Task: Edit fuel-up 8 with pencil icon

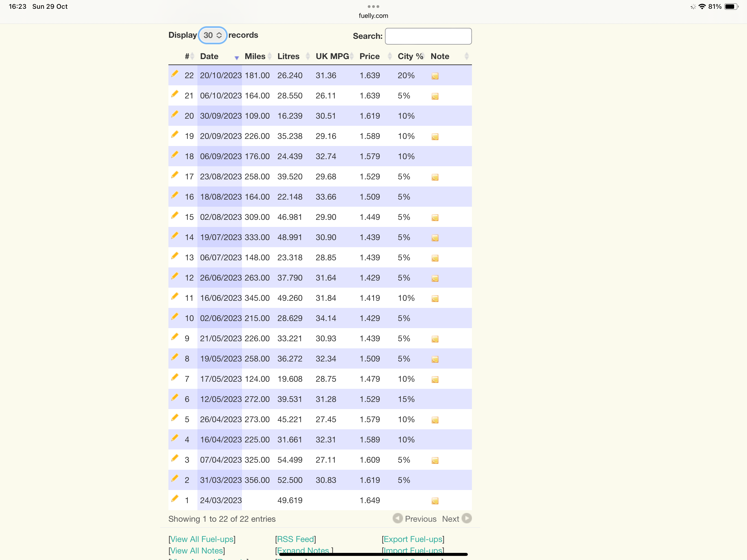Action: coord(175,357)
